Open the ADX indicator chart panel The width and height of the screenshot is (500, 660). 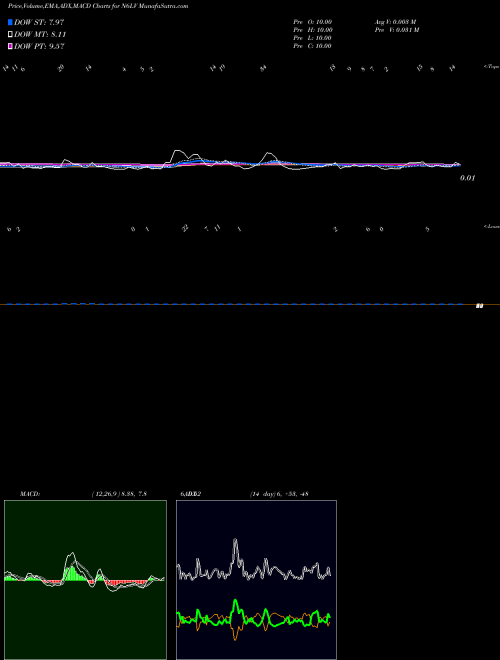[x=256, y=580]
